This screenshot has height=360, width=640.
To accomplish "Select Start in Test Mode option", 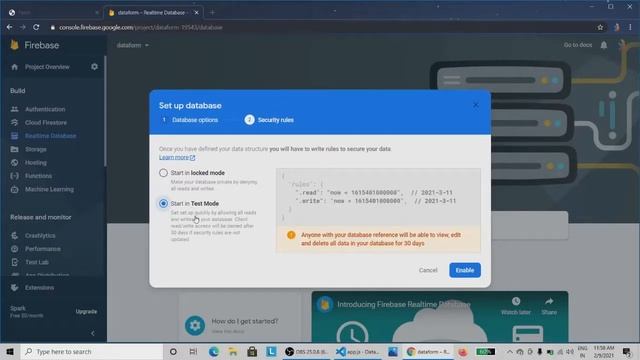I will pyautogui.click(x=163, y=203).
